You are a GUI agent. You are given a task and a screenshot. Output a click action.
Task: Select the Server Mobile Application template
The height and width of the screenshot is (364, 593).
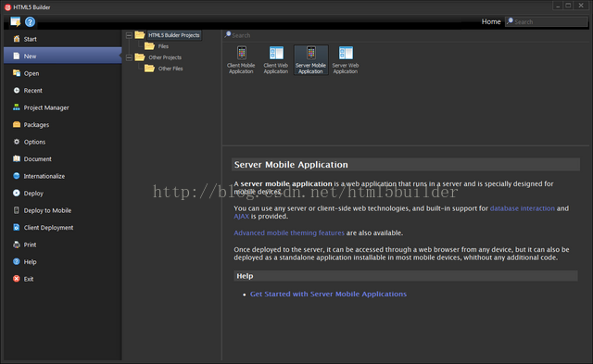click(x=311, y=59)
